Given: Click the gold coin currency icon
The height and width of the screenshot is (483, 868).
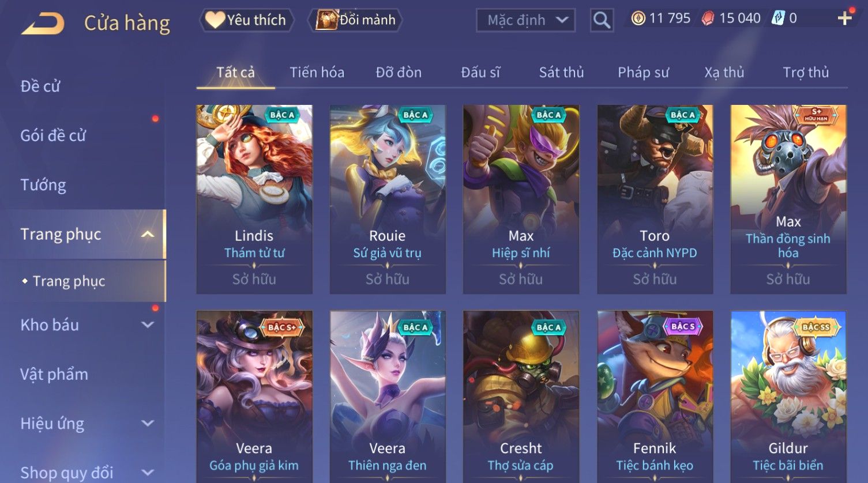Looking at the screenshot, I should click(638, 18).
